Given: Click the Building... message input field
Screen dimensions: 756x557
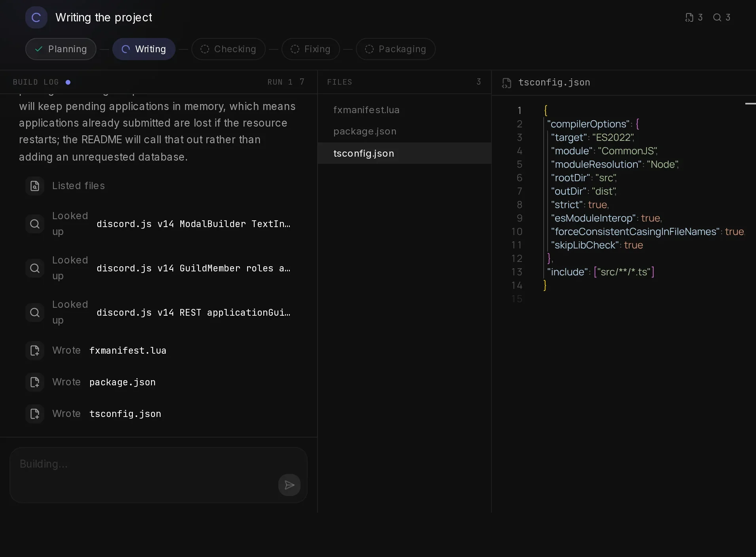Looking at the screenshot, I should click(x=159, y=475).
